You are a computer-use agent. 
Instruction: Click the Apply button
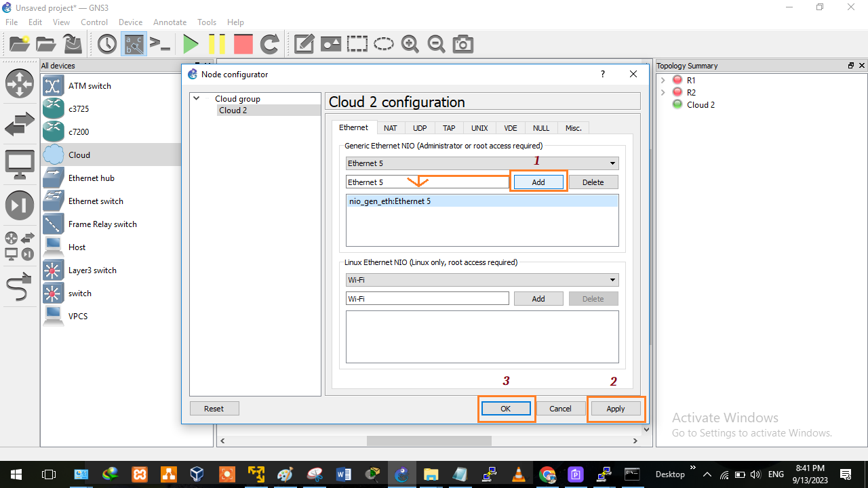pyautogui.click(x=615, y=409)
